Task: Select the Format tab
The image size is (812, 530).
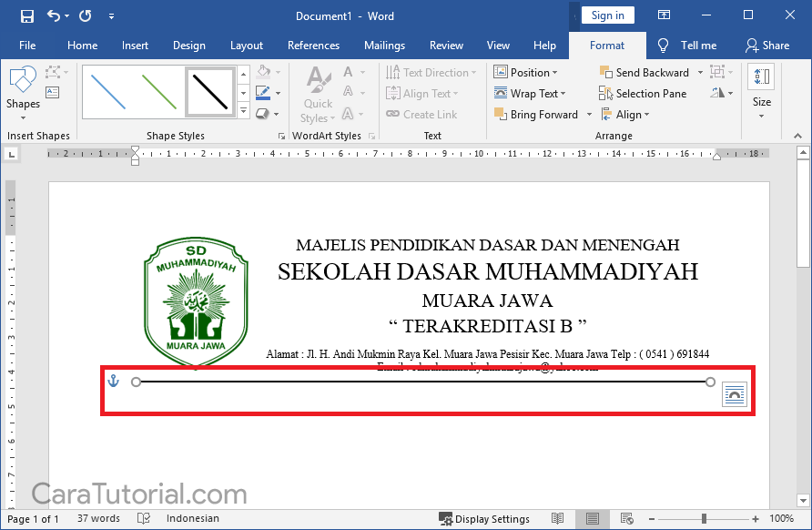Action: point(607,46)
